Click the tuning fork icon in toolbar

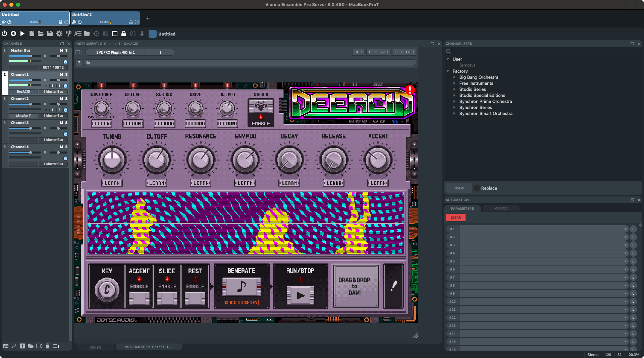(x=68, y=34)
